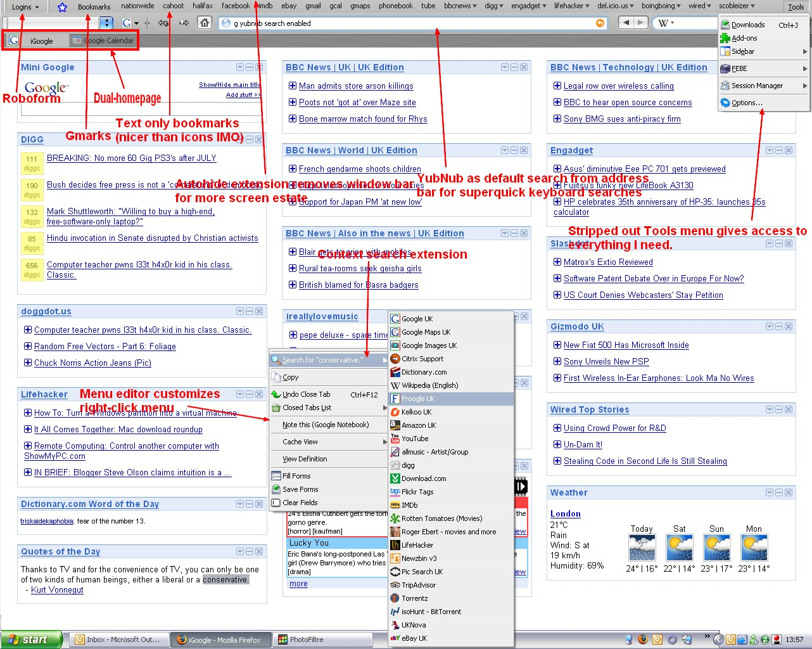Select Amazon UK search engine
The image size is (812, 649).
tap(450, 425)
